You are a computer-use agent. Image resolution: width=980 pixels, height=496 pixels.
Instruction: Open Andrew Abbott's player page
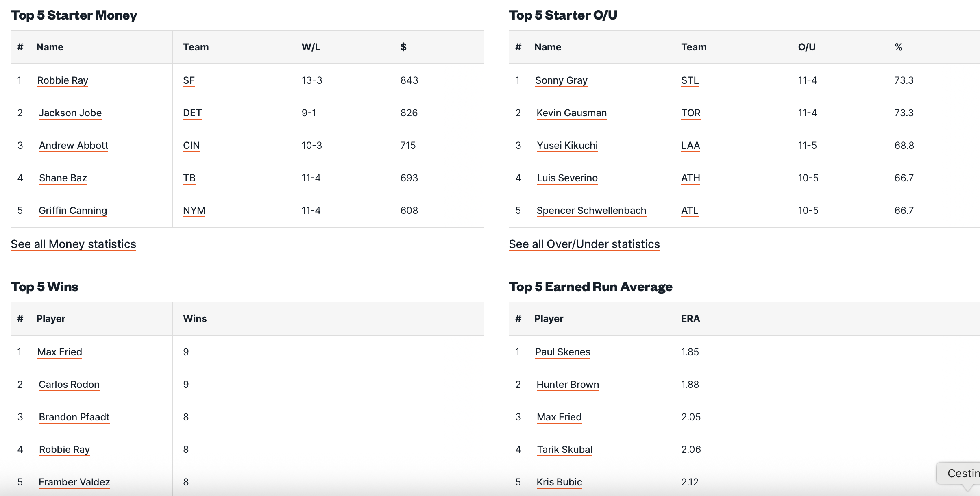pyautogui.click(x=73, y=146)
